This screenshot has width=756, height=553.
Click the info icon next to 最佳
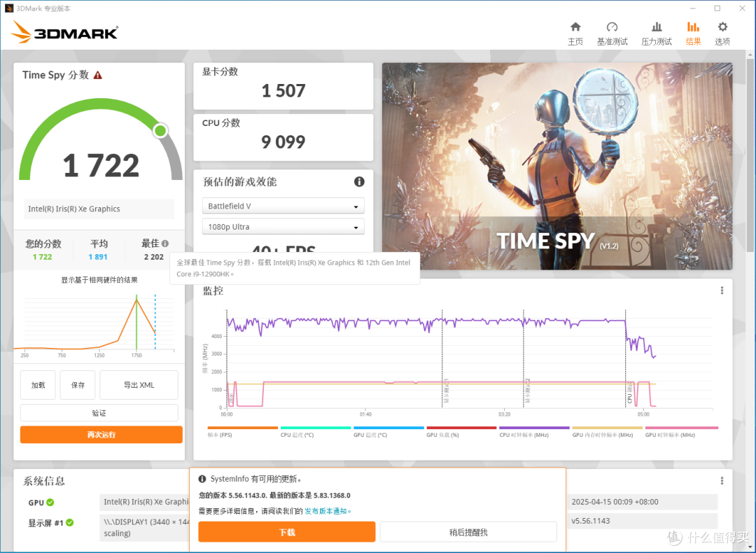click(x=165, y=244)
